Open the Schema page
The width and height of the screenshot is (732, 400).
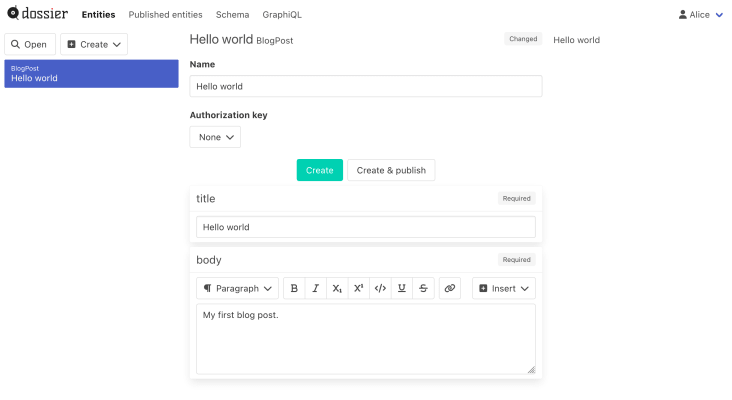[232, 14]
